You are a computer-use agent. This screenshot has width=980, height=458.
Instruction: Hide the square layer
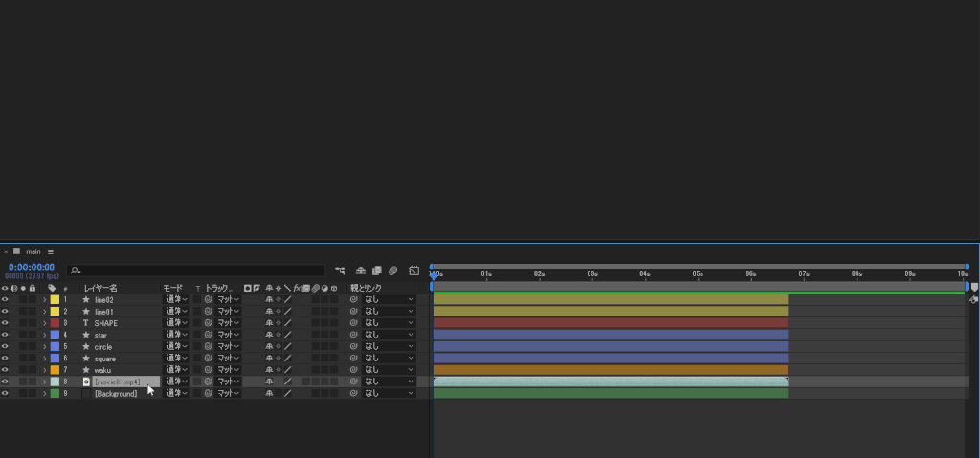[x=5, y=358]
